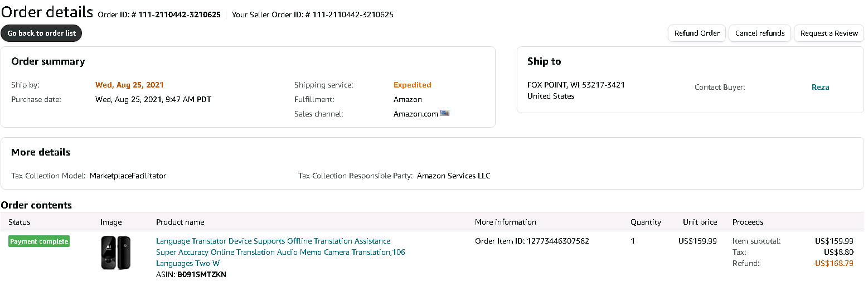Click Your Seller Order ID number

[x=352, y=15]
